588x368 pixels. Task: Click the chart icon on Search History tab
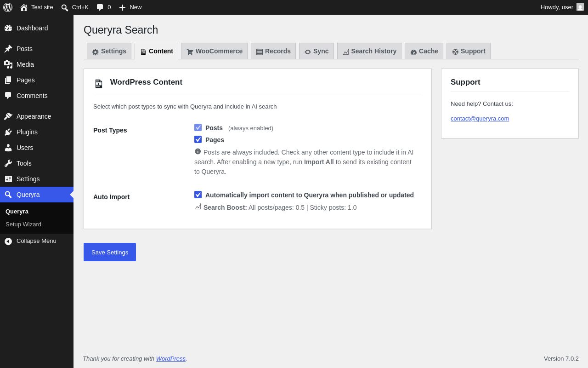point(346,52)
